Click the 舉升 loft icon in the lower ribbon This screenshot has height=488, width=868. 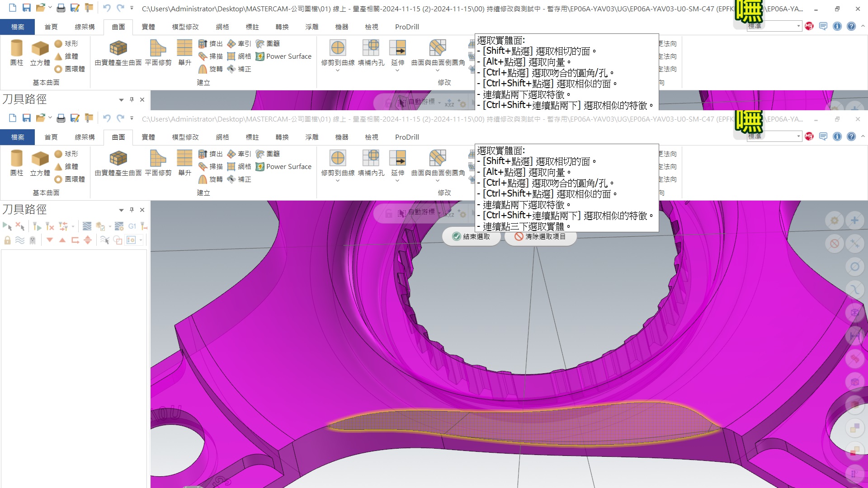click(x=184, y=158)
